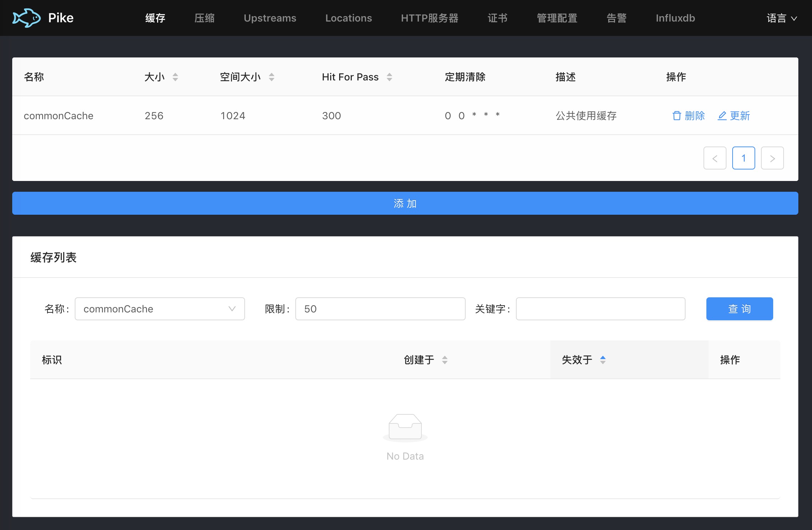Select page 1 in pagination
The image size is (812, 530).
click(743, 158)
